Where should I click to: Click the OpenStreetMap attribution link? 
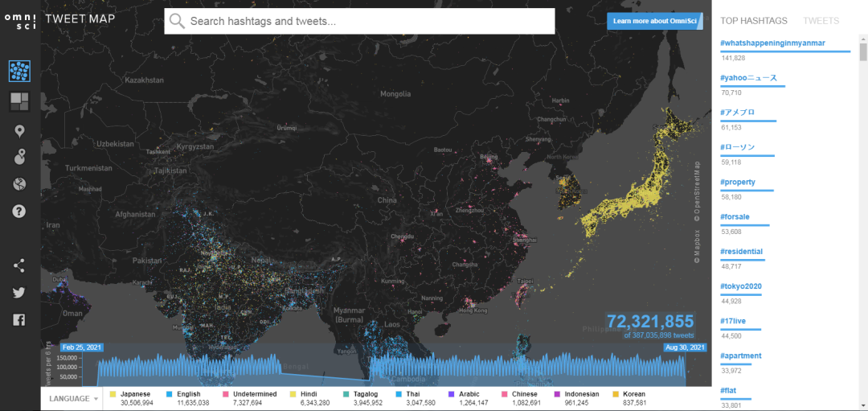pyautogui.click(x=697, y=190)
